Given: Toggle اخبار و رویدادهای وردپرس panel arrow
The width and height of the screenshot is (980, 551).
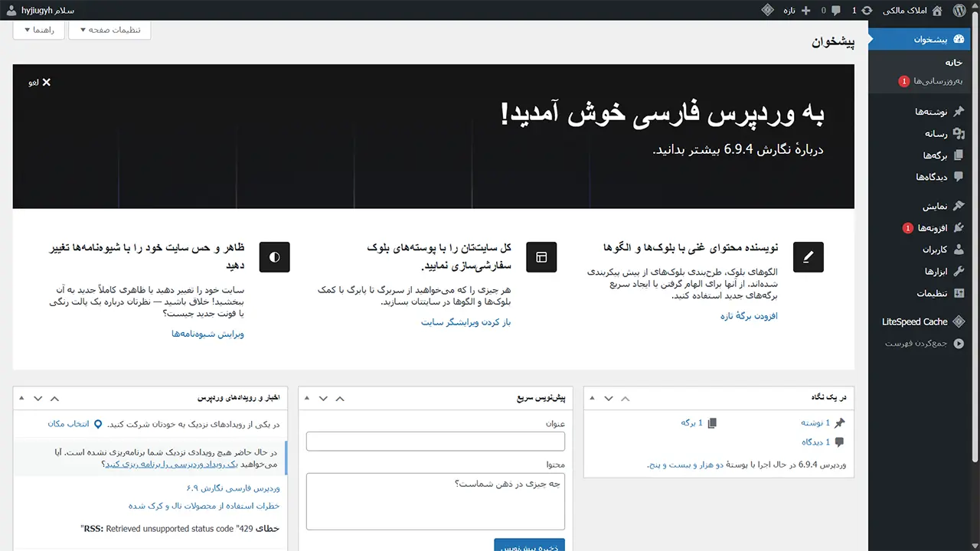Looking at the screenshot, I should (21, 398).
